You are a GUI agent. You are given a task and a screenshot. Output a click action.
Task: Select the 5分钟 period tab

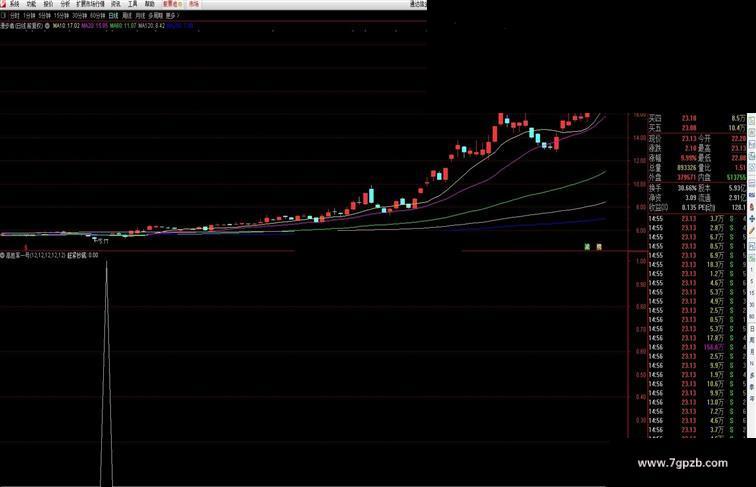[x=45, y=16]
